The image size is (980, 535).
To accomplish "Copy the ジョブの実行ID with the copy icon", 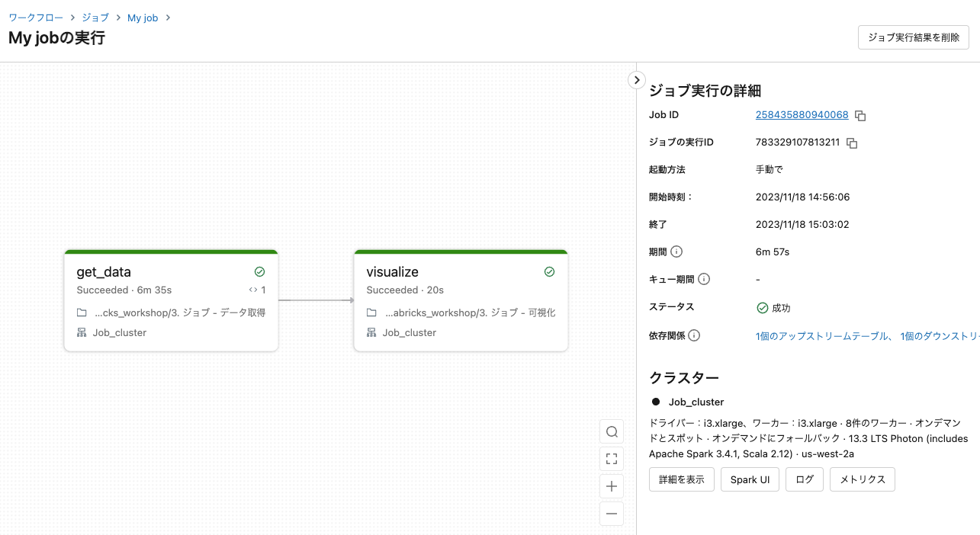I will [x=851, y=143].
